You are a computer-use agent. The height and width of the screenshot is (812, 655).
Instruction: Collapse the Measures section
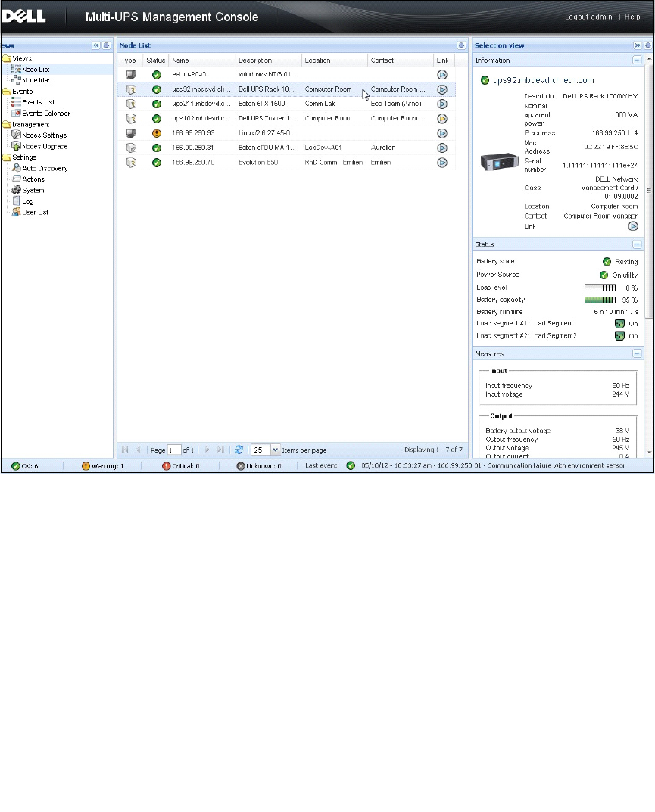click(637, 353)
